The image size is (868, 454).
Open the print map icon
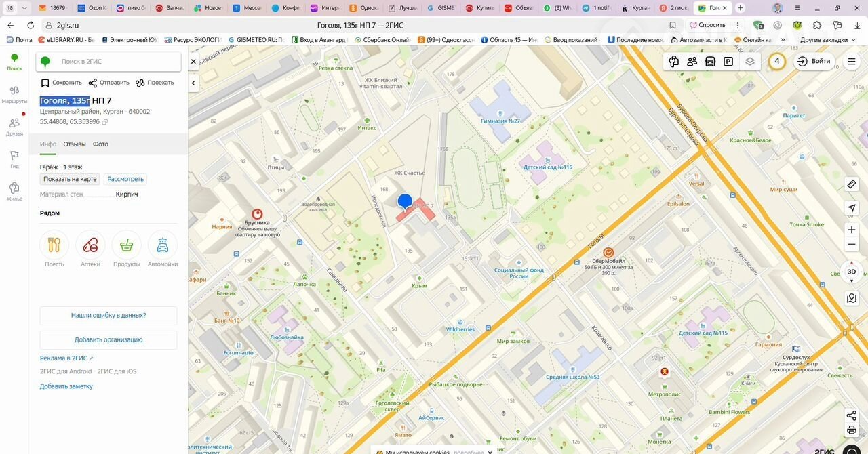[852, 430]
